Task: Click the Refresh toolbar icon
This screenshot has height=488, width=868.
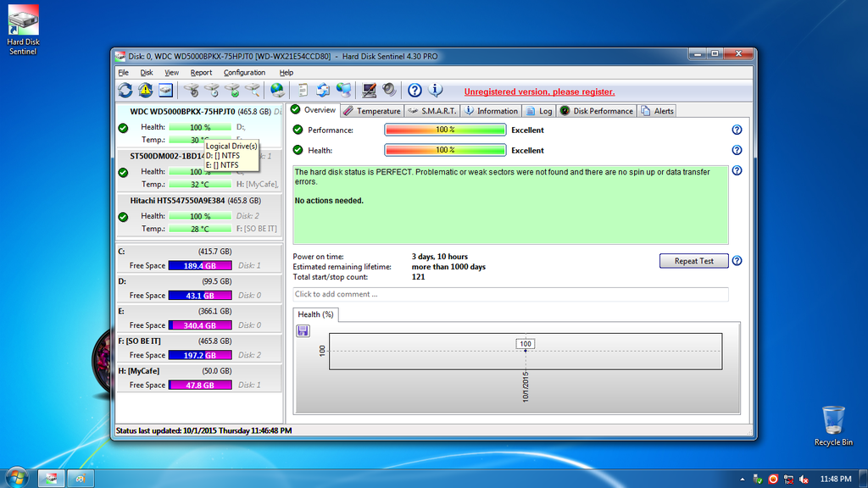Action: click(x=125, y=90)
